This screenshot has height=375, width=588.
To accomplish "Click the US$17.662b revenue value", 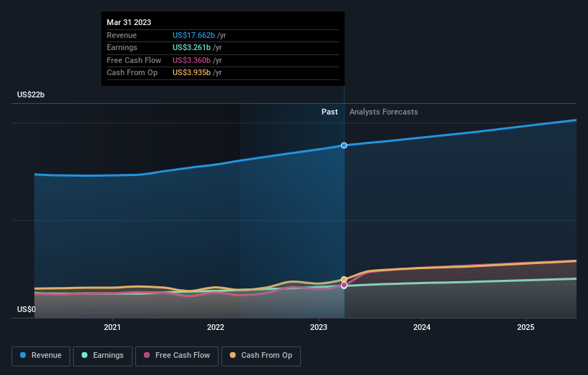I will click(x=193, y=35).
